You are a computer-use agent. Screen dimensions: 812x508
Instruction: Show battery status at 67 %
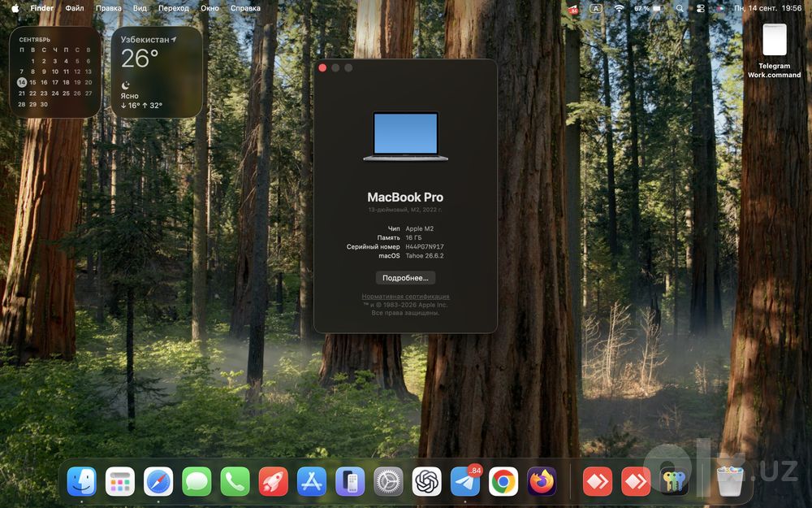point(648,8)
